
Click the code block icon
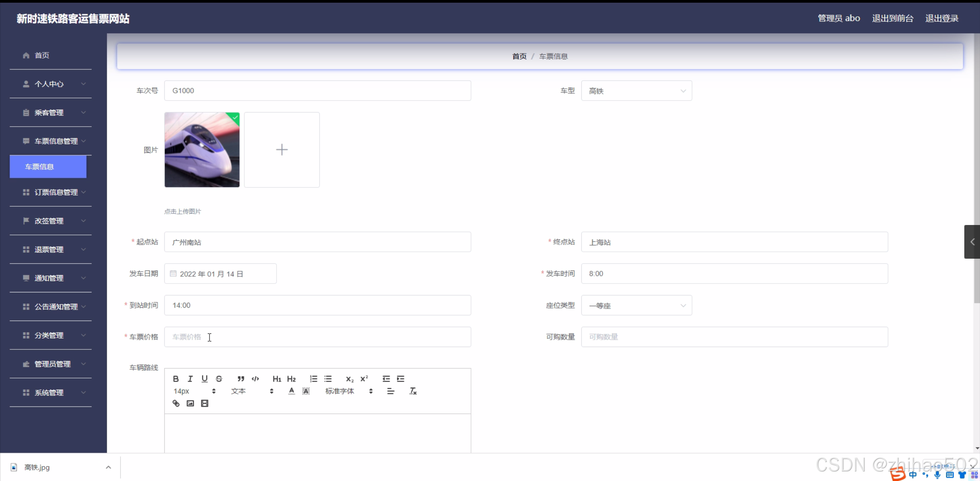[255, 379]
